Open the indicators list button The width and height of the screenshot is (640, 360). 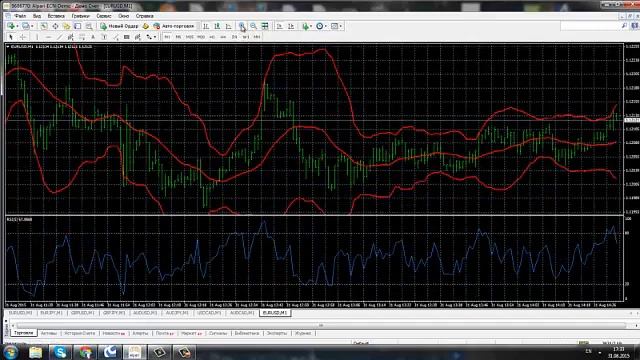(305, 26)
